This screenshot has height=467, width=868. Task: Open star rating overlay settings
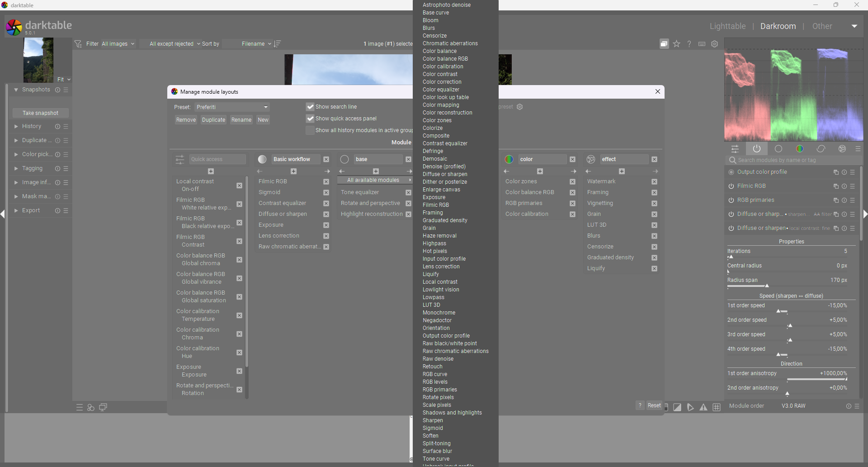coord(676,44)
